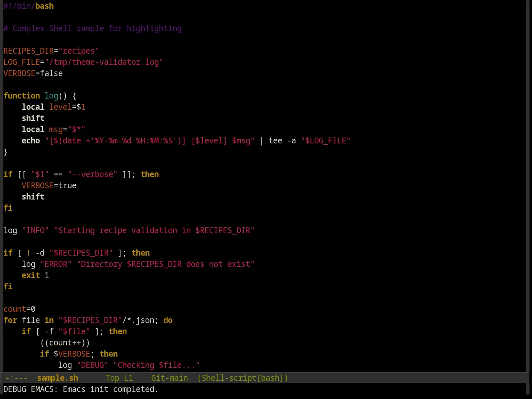Click "Directory $RECIPES_DIR does not exist" string

tap(165, 264)
